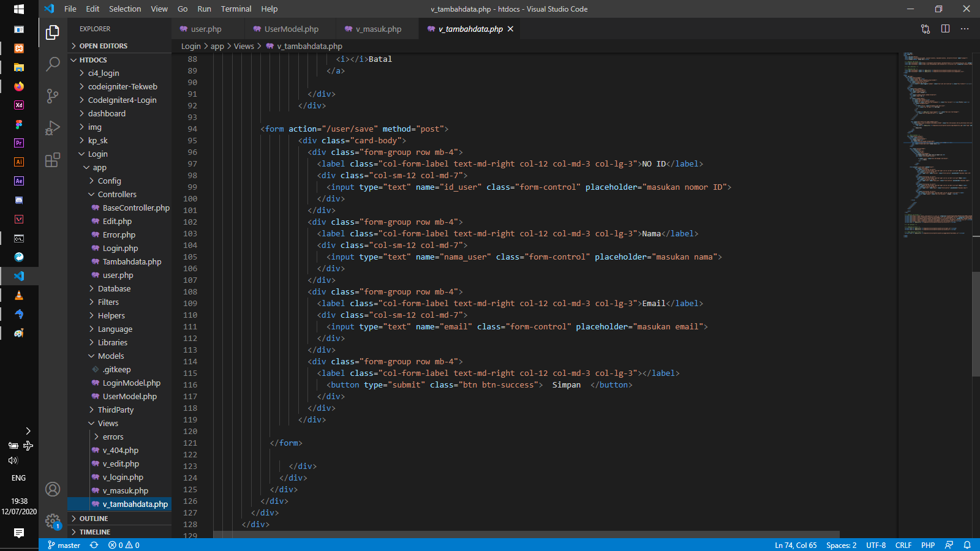Open Adobe After Effects from the taskbar
This screenshot has height=551, width=980.
[x=19, y=181]
